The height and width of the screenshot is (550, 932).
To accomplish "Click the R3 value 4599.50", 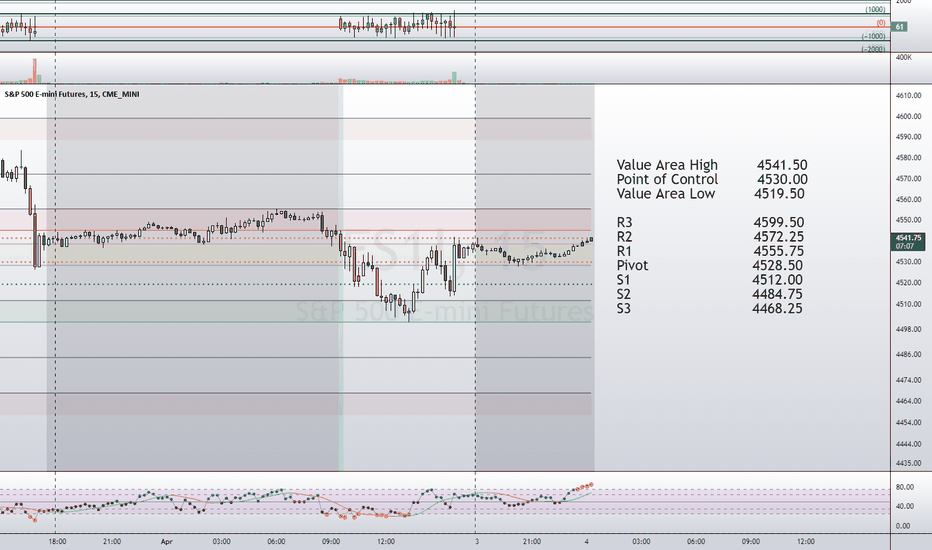I will point(779,222).
